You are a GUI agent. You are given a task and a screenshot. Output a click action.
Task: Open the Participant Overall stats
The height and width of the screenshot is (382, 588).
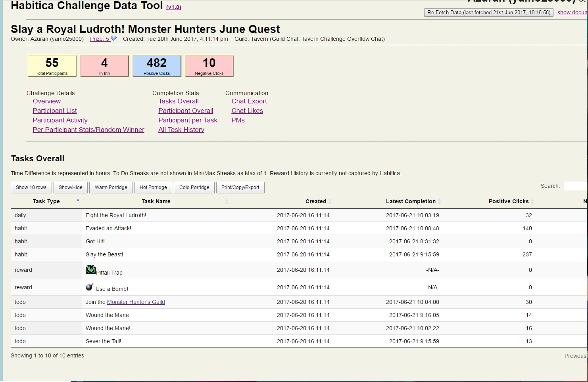(186, 111)
